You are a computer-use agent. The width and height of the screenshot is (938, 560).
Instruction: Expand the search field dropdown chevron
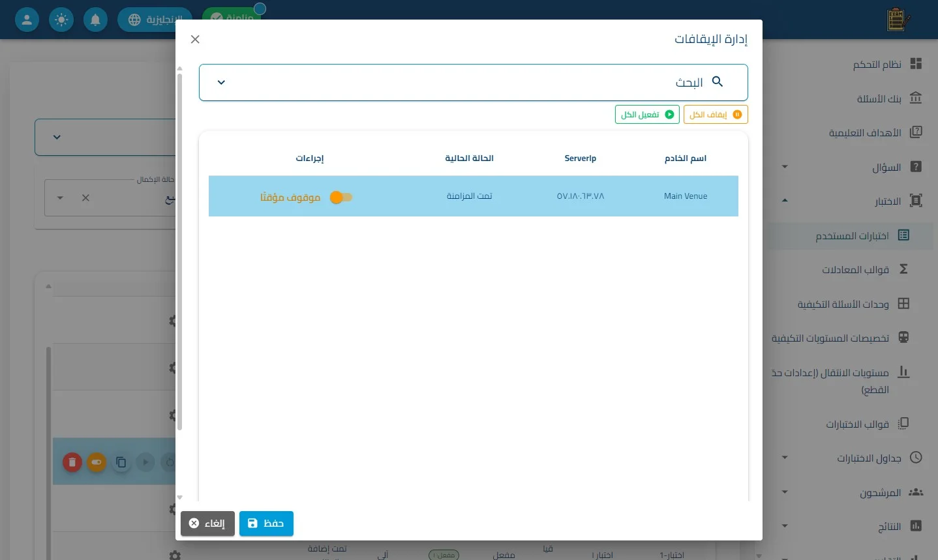point(221,82)
